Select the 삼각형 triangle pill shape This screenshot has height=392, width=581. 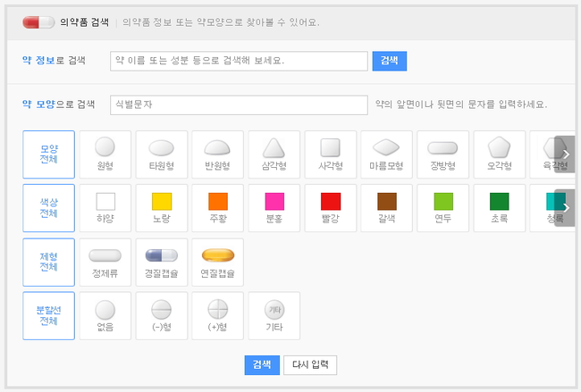274,154
